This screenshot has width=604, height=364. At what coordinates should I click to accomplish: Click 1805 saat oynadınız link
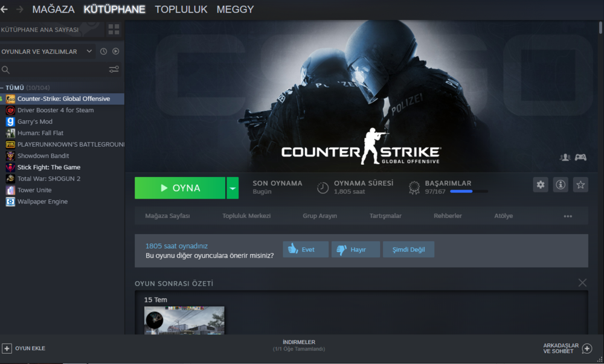176,246
